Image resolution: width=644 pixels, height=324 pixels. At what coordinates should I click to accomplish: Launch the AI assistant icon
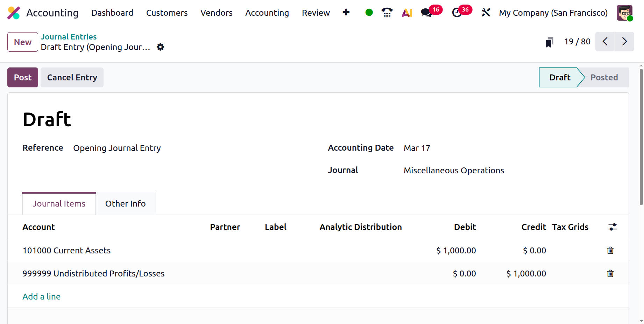point(407,13)
